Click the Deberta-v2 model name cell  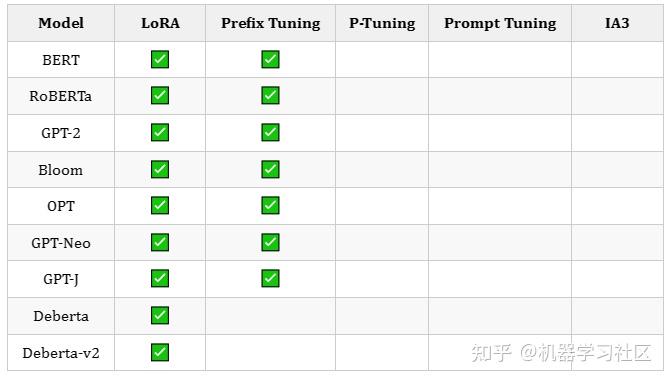(61, 353)
